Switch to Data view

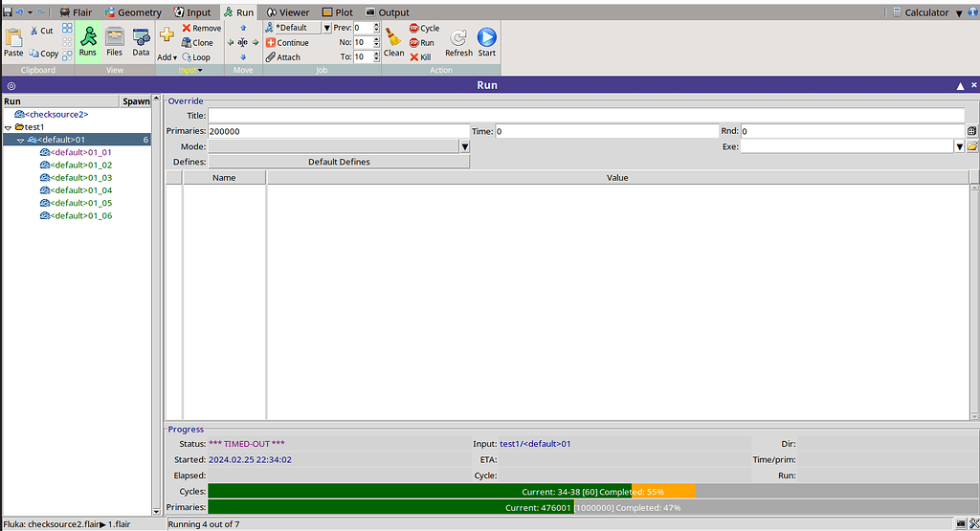point(142,41)
